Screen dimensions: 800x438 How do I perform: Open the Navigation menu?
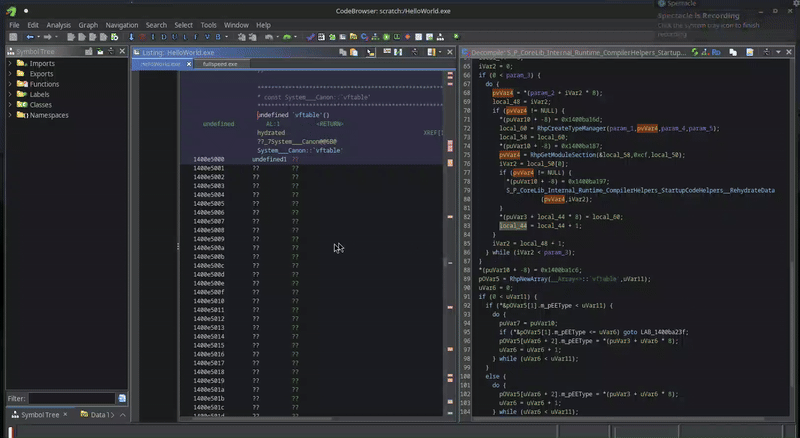click(122, 25)
